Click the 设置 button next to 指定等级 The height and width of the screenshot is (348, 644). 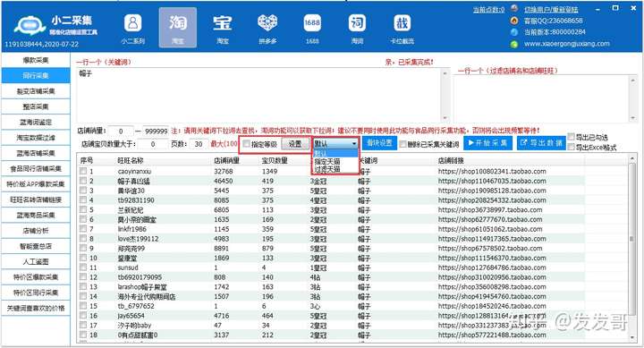tap(295, 144)
